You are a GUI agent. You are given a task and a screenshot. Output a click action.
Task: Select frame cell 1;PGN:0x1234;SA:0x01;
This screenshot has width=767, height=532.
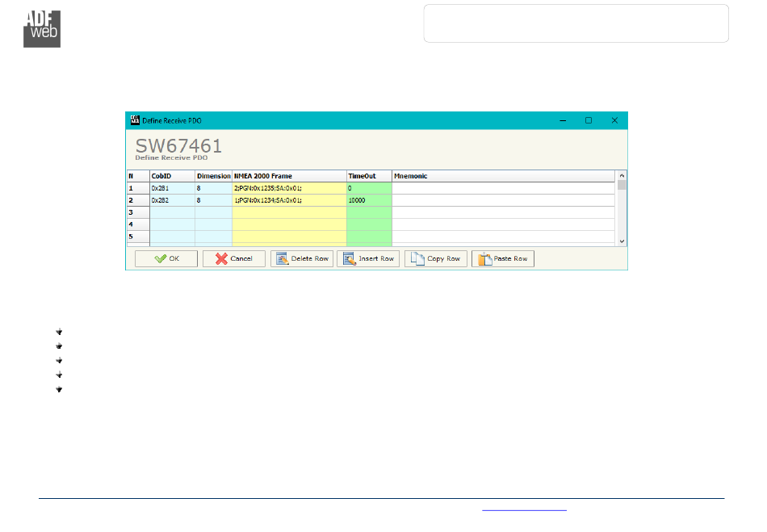point(289,200)
